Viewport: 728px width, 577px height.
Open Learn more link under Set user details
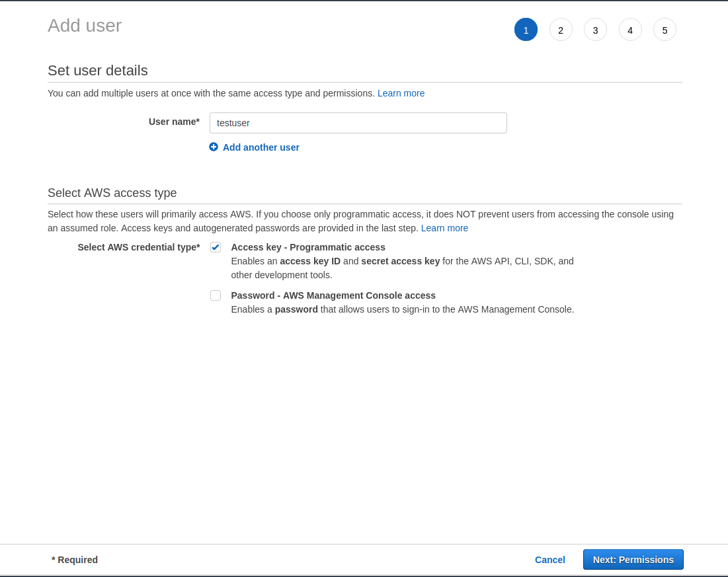pyautogui.click(x=401, y=93)
